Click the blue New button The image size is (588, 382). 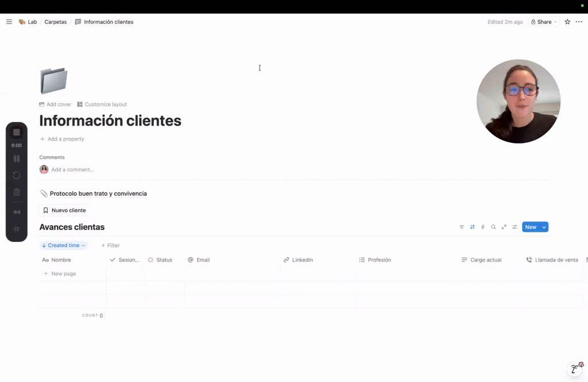531,227
